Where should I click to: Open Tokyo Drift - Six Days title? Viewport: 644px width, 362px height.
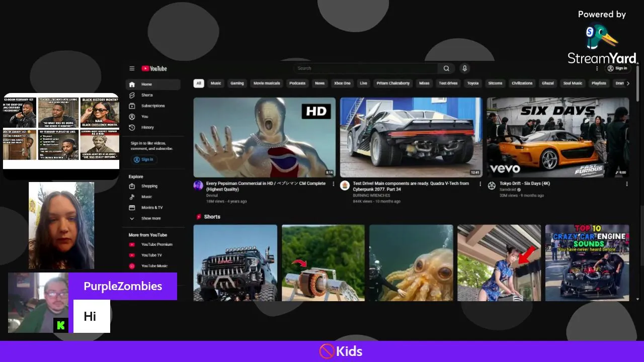525,184
